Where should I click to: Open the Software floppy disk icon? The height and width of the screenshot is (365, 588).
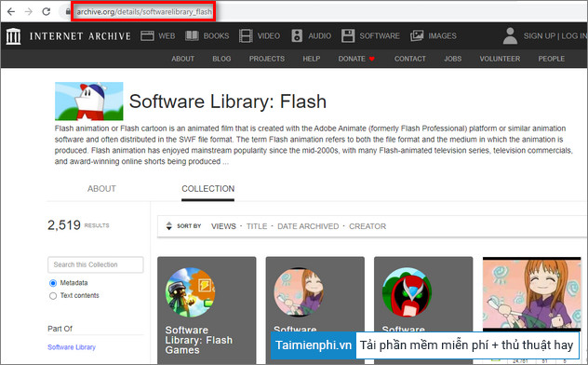point(348,36)
